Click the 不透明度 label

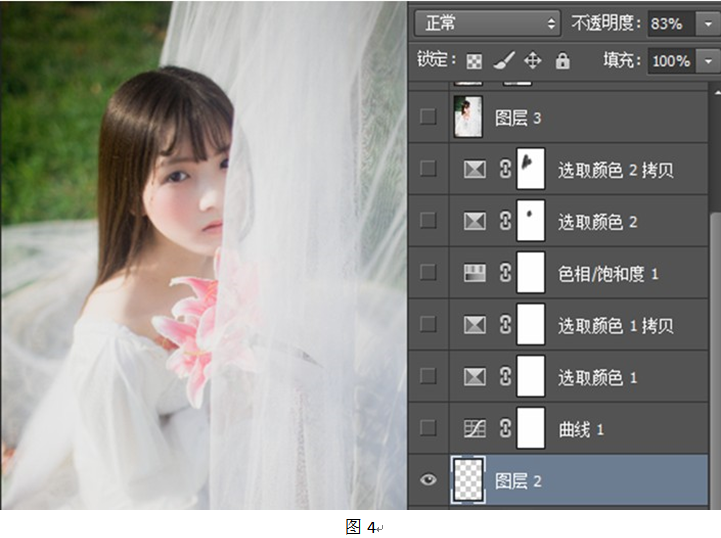tap(606, 23)
